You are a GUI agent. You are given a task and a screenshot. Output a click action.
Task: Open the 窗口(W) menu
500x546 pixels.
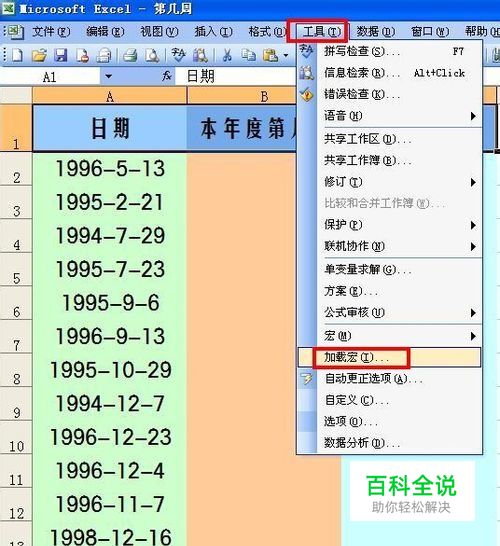[x=430, y=32]
